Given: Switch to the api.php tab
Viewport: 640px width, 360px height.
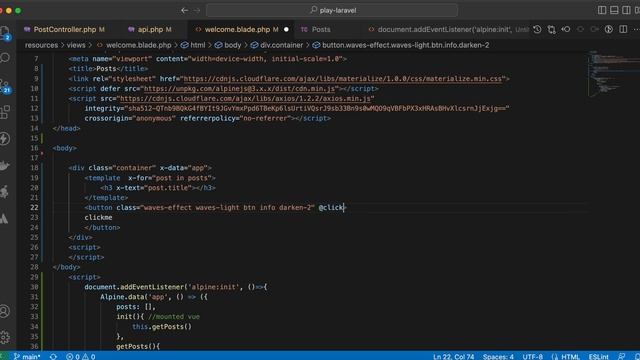Looking at the screenshot, I should (x=150, y=29).
